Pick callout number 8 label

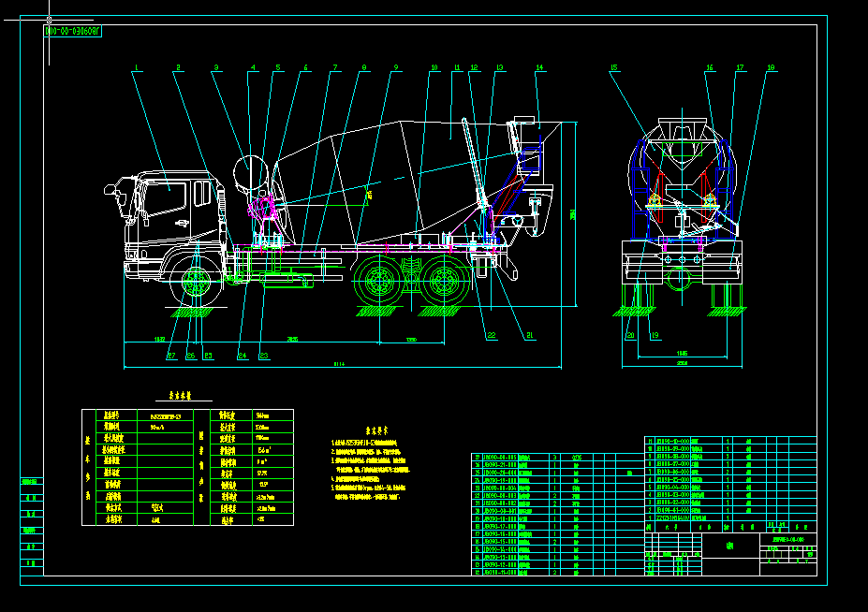tap(363, 67)
